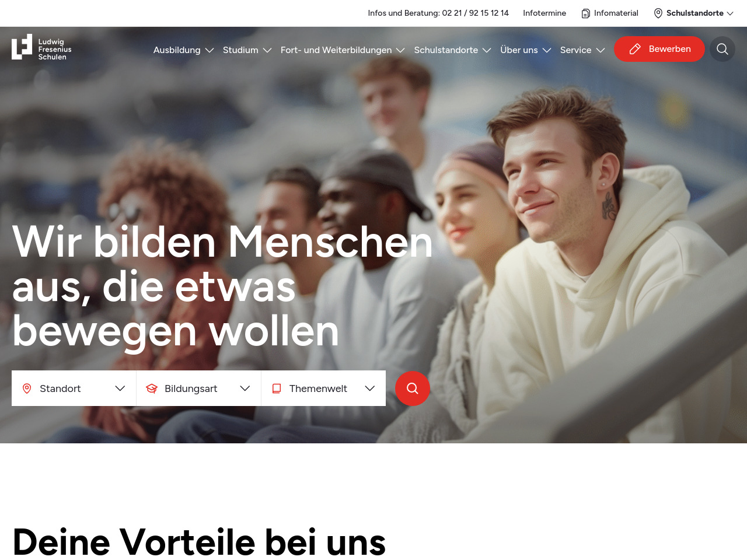Open the Ausbildung menu
Viewport: 747px width, 560px height.
(183, 50)
